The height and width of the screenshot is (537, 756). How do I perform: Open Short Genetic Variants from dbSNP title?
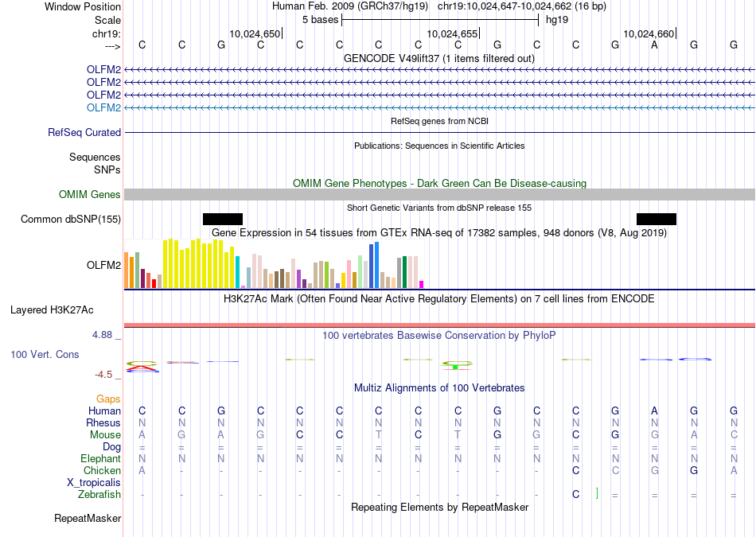pos(439,208)
